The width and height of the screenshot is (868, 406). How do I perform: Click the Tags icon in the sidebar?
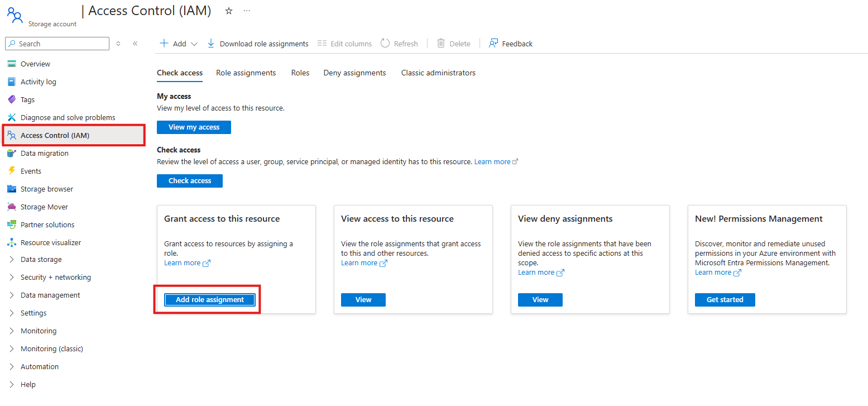pos(12,99)
